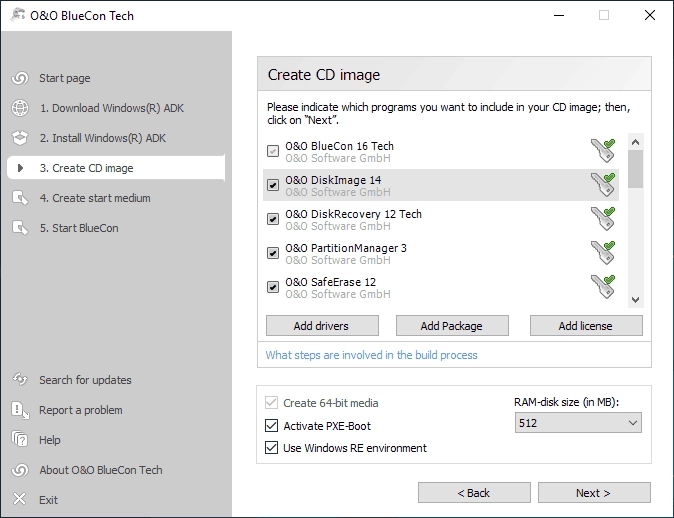
Task: Disable Activate PXE-Boot checkbox
Action: tap(271, 426)
